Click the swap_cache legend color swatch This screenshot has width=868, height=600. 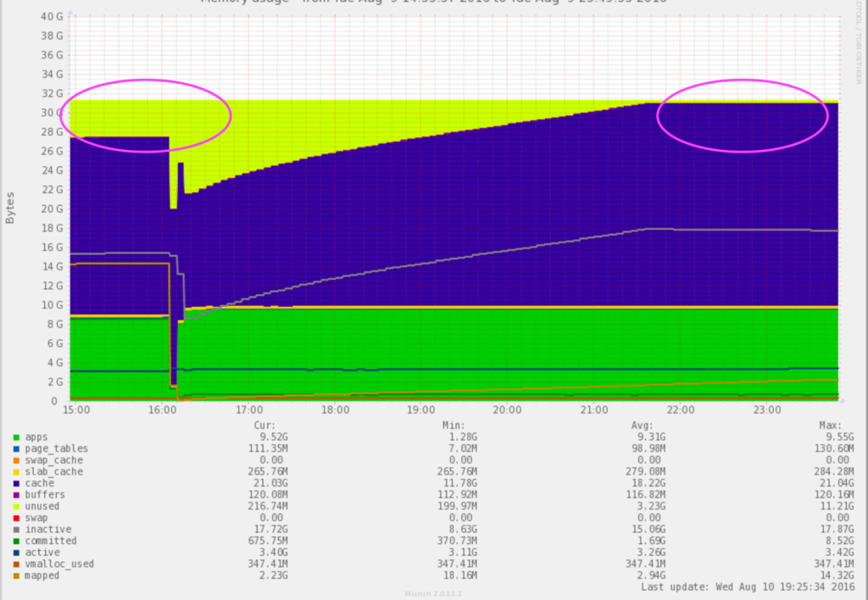16,460
